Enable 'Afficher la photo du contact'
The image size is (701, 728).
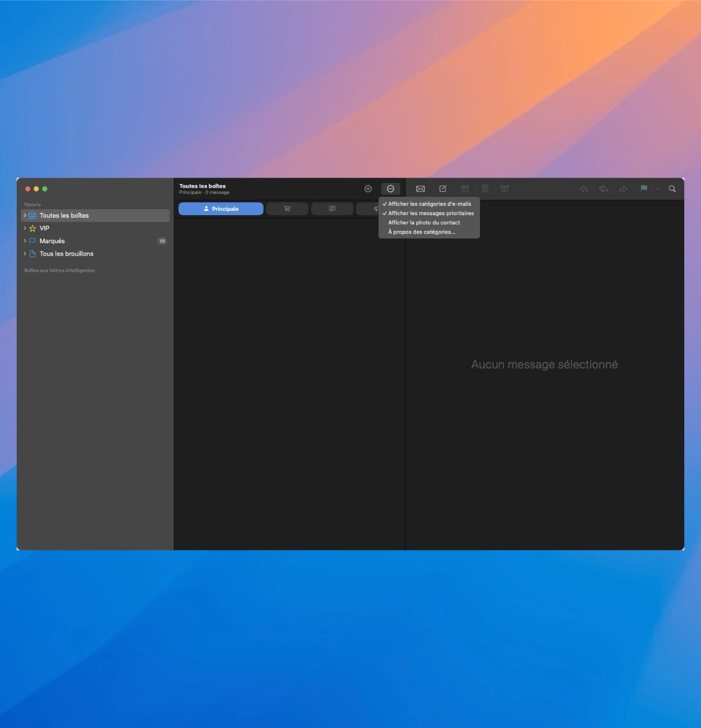pos(424,223)
